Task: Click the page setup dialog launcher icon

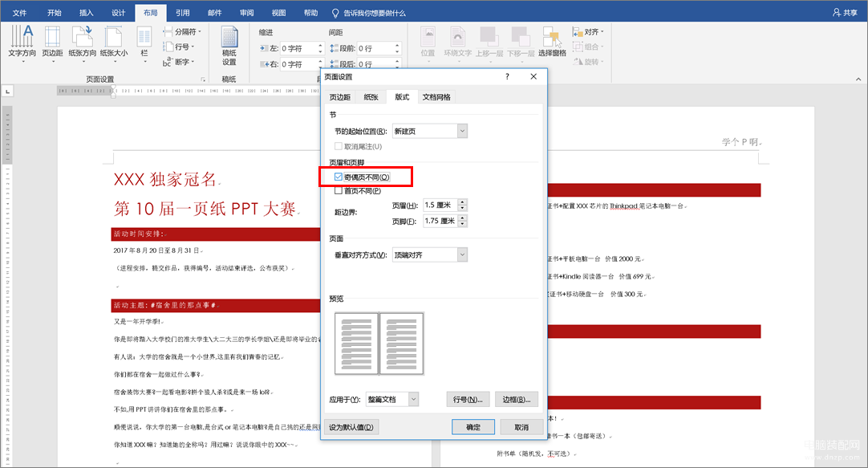Action: coord(203,79)
